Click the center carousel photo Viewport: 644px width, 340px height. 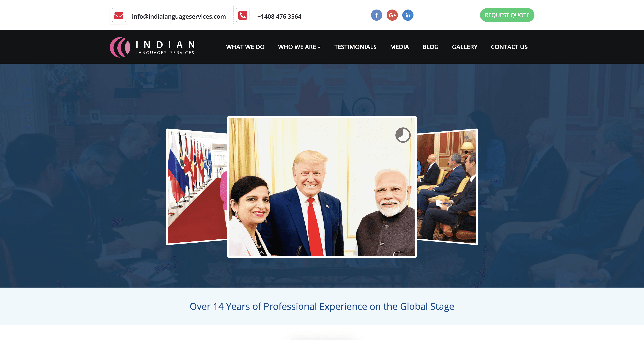click(x=322, y=187)
